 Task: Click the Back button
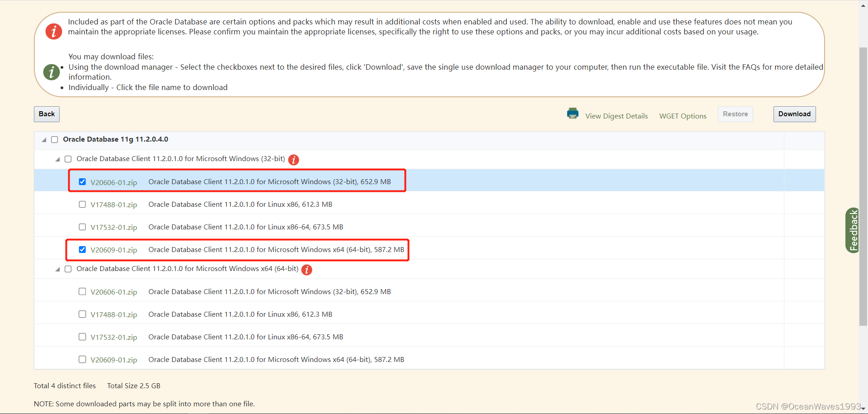47,114
